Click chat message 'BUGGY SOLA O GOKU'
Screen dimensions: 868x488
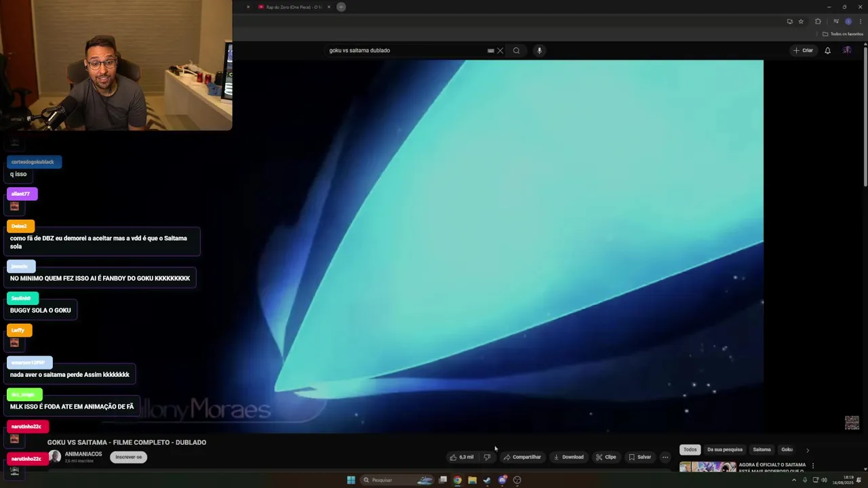pyautogui.click(x=40, y=310)
